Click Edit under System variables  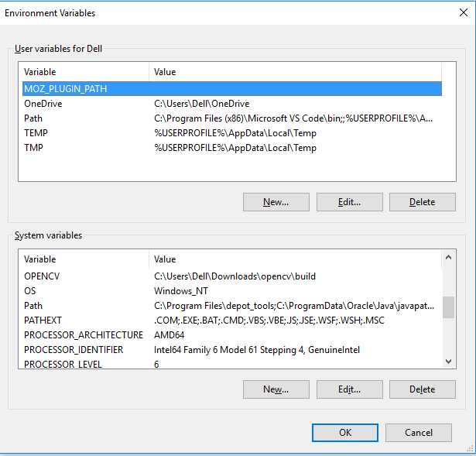click(349, 389)
